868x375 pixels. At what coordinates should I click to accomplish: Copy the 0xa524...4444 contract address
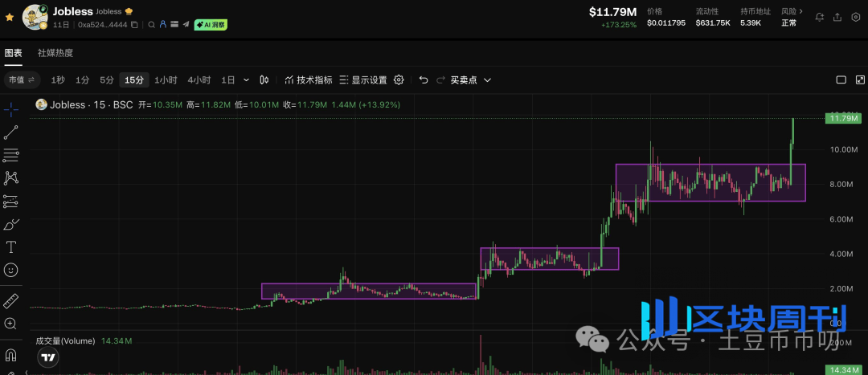(134, 25)
